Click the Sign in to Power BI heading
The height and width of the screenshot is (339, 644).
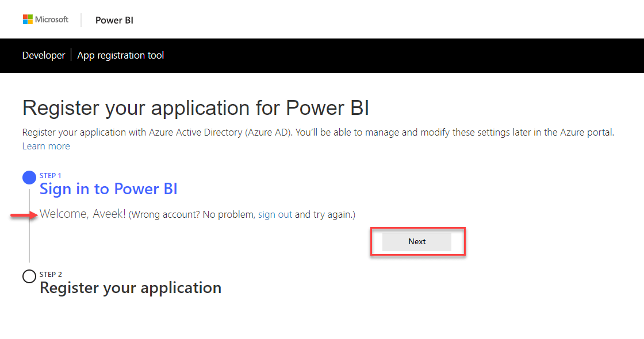pos(108,188)
